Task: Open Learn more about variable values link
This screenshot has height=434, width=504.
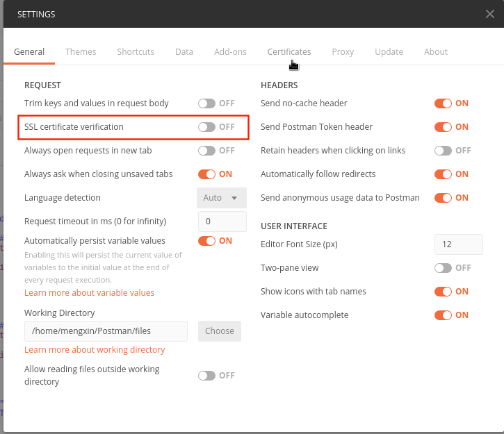Action: click(89, 293)
